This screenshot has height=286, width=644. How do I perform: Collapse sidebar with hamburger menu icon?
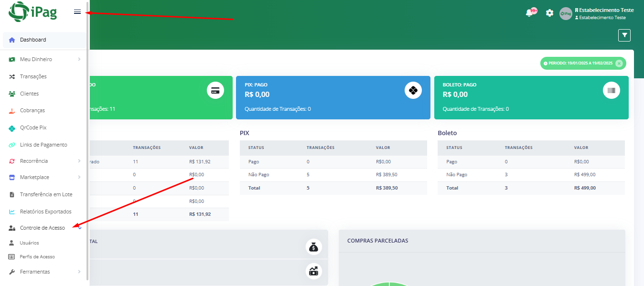(77, 12)
